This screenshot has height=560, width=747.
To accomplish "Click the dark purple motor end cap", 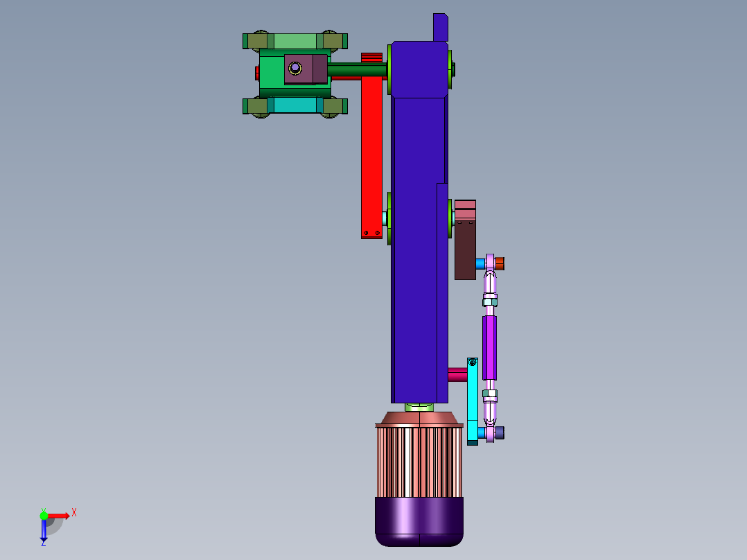I will [x=419, y=522].
